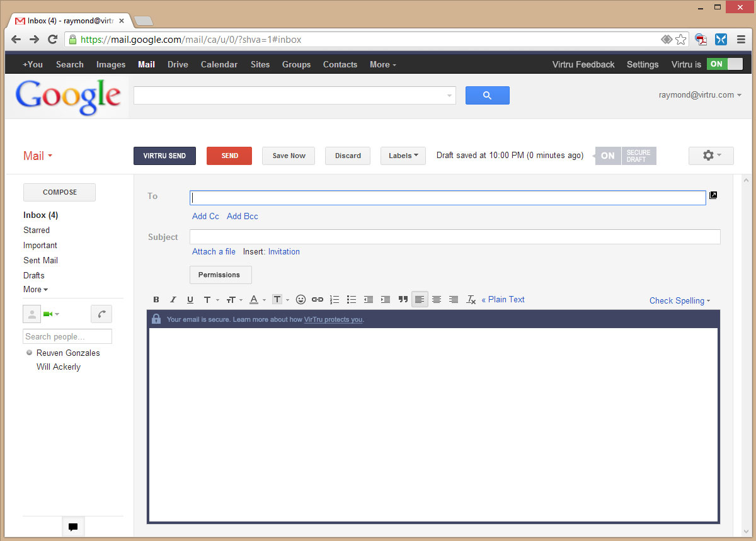Center-align the message text

click(437, 300)
